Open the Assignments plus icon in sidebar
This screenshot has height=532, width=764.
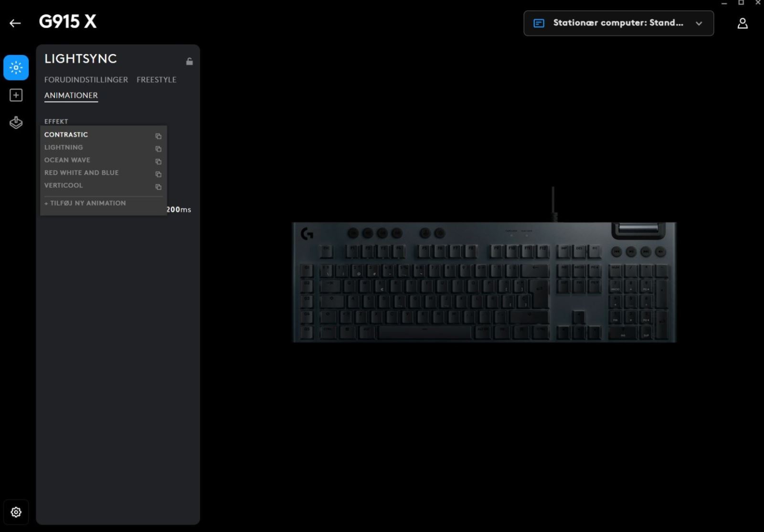click(x=16, y=95)
